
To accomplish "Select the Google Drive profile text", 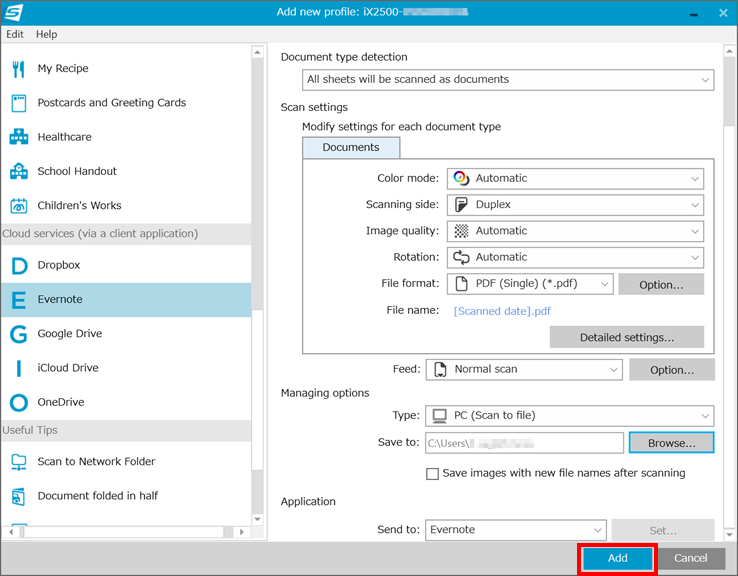I will pyautogui.click(x=70, y=334).
